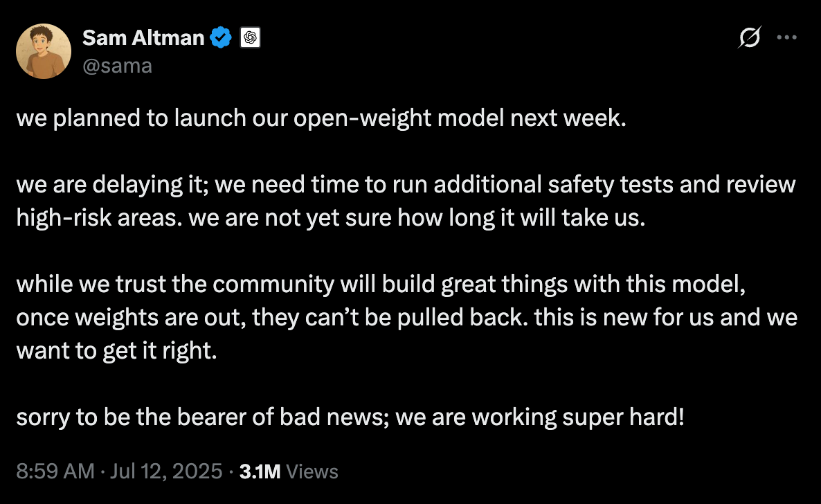The height and width of the screenshot is (504, 821).
Task: Click the line 'want to get it right.'
Action: click(117, 351)
